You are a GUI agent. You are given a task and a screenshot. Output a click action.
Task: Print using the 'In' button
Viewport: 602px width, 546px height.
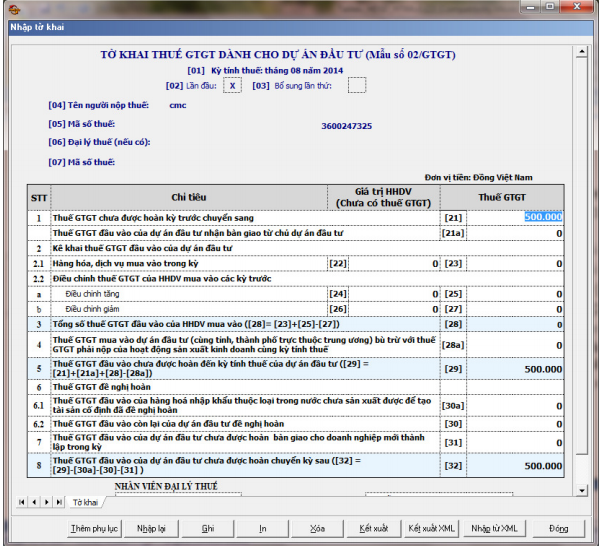point(262,528)
